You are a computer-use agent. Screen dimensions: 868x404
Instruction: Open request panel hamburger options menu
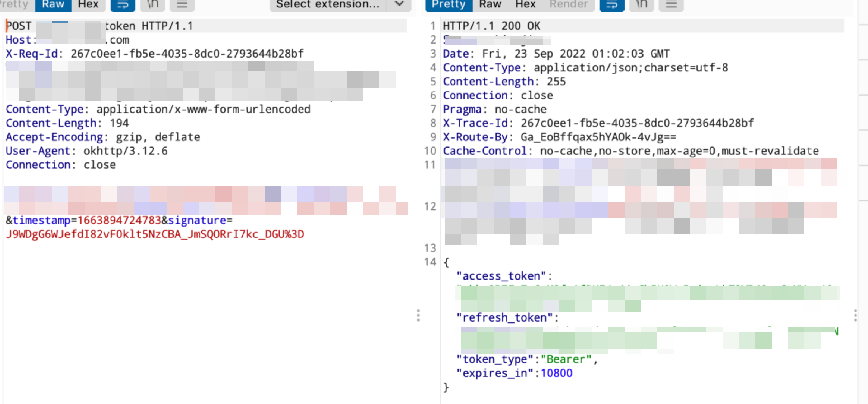coord(182,4)
